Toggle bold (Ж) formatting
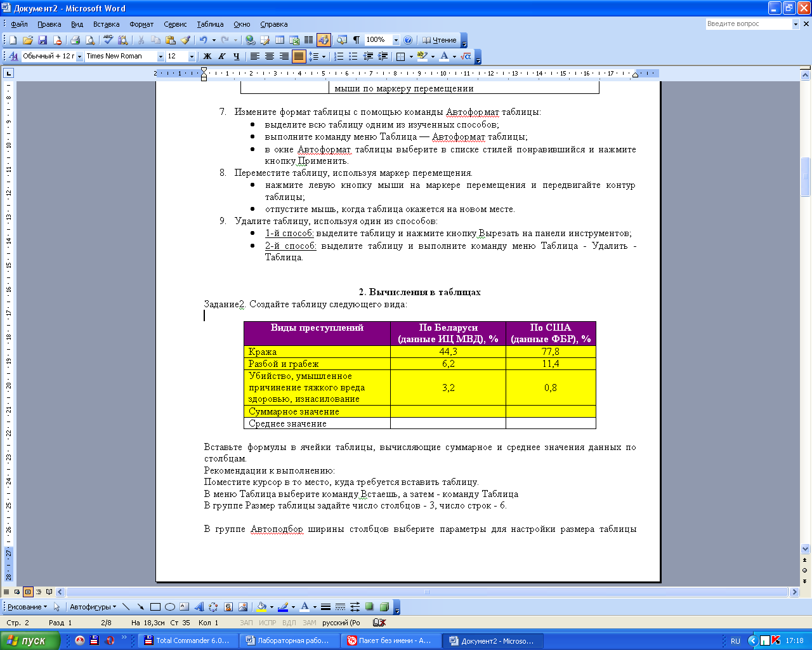Image resolution: width=812 pixels, height=650 pixels. (x=207, y=56)
